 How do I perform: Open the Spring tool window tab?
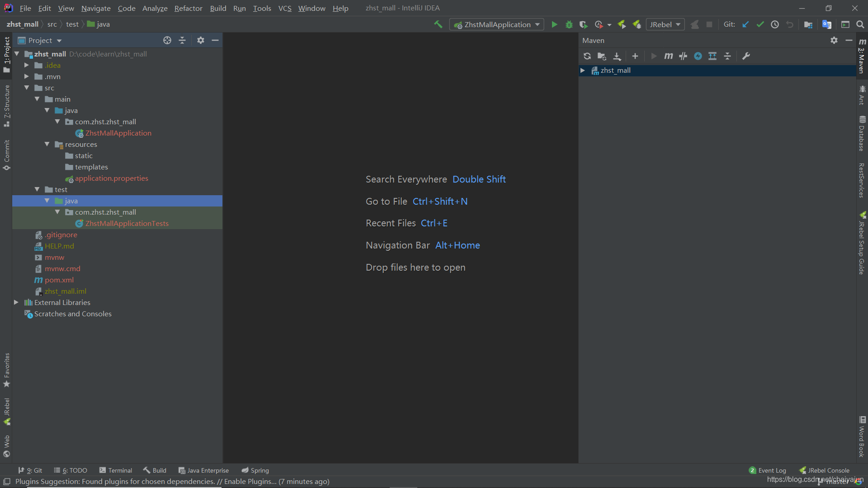tap(255, 470)
